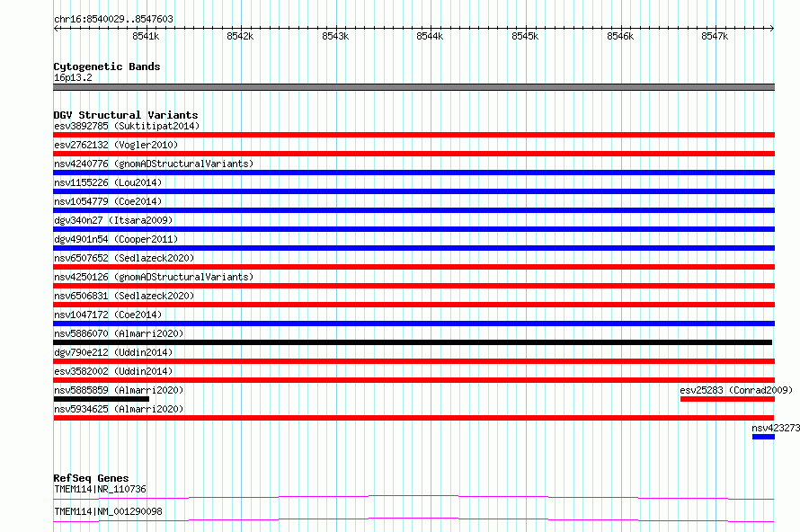Open the dgv340n27 (Itsara2009) entry
The height and width of the screenshot is (532, 800).
point(113,220)
